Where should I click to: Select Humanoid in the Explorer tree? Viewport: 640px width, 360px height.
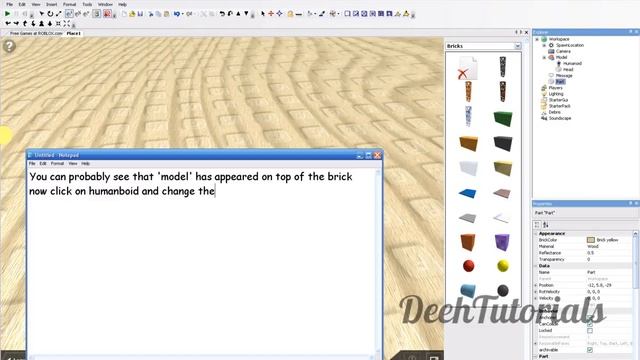click(572, 63)
